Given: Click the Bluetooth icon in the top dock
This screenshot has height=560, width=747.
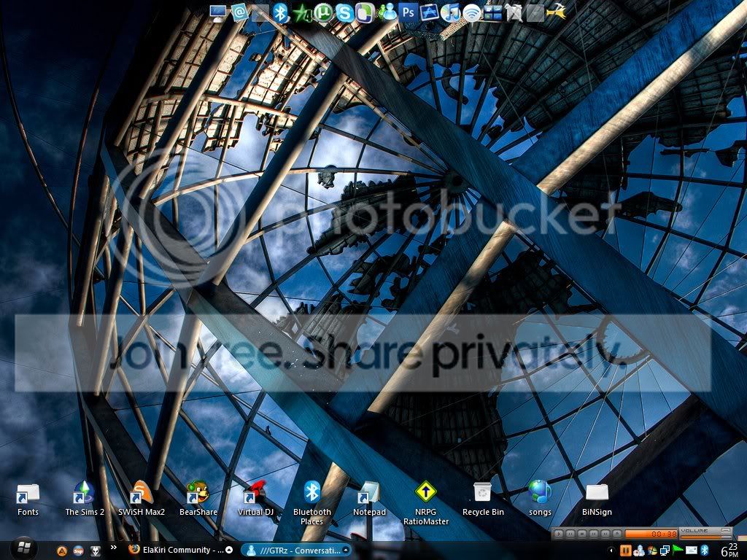Looking at the screenshot, I should (281, 13).
